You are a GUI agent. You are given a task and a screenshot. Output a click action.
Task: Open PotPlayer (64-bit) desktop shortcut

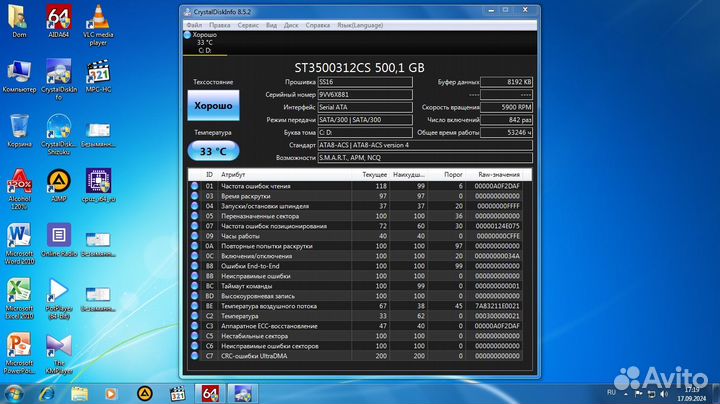(x=59, y=298)
